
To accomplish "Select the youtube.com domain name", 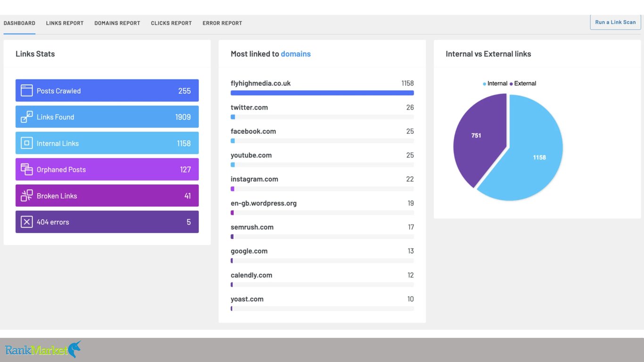I will point(251,155).
